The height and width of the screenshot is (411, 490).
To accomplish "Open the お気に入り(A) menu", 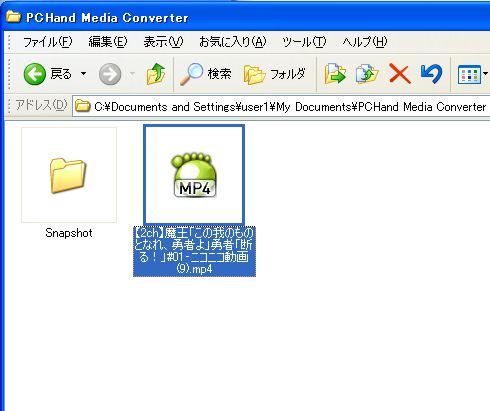I will [x=233, y=42].
